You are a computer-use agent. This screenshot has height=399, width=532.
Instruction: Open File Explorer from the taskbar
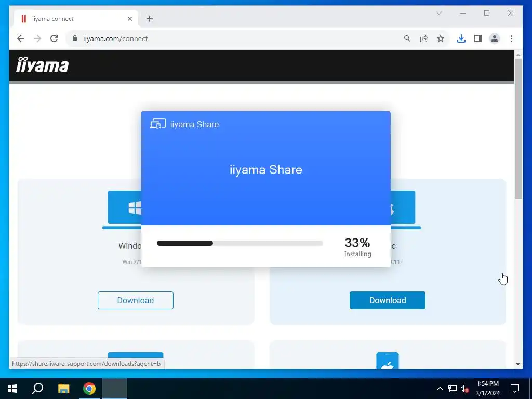pos(63,389)
